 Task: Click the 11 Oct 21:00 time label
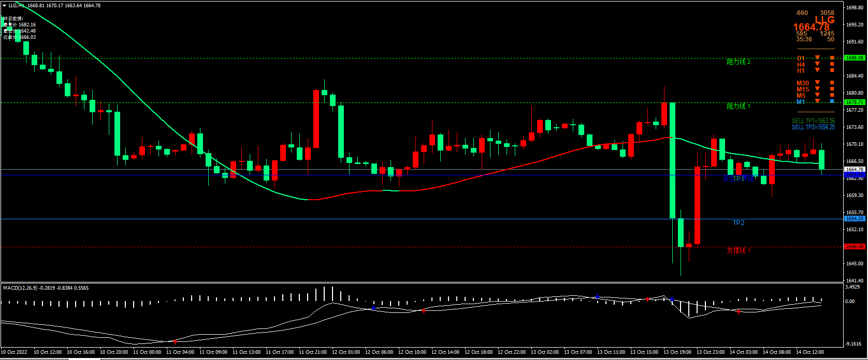pyautogui.click(x=313, y=352)
